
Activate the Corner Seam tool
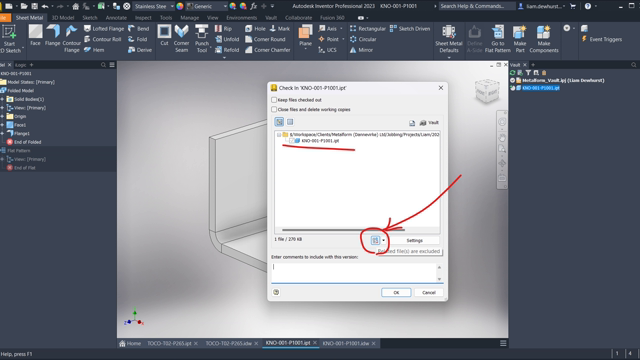(x=181, y=39)
